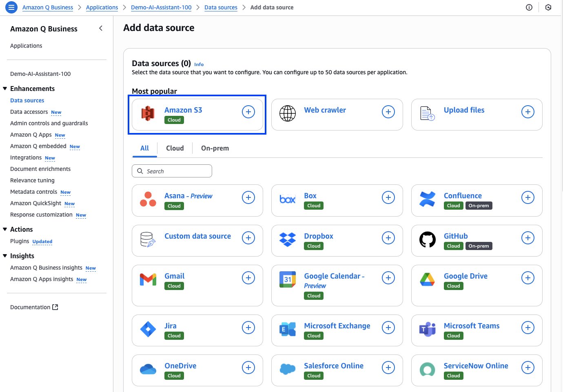Open Admin controls and guardrails

tap(49, 123)
